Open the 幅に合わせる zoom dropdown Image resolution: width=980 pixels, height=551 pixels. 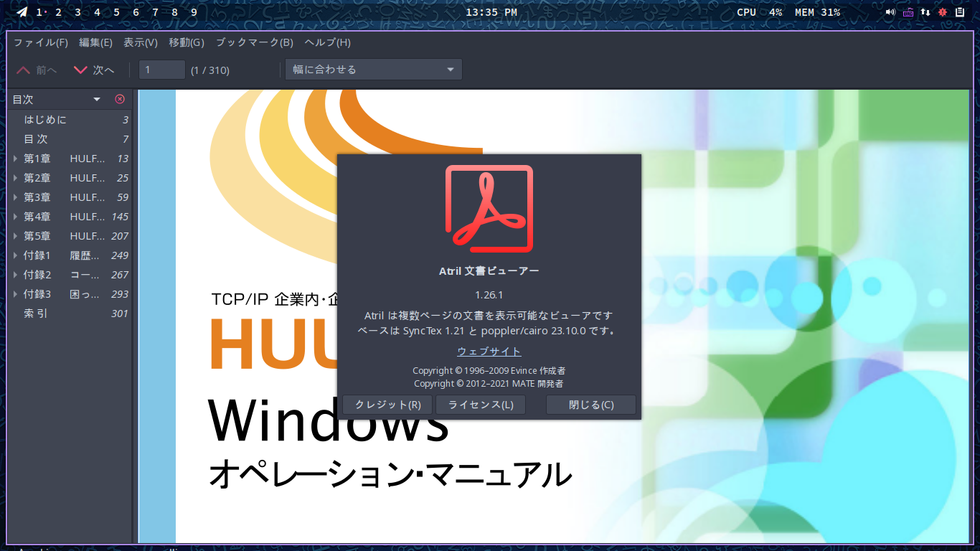(374, 70)
